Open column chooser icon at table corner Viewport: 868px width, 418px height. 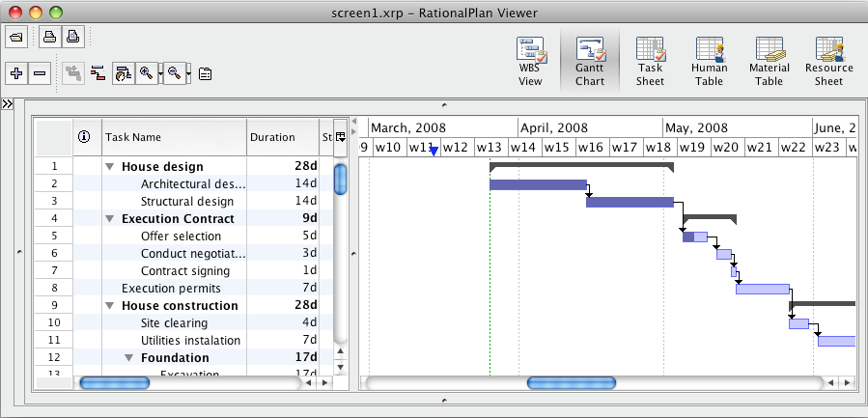tap(341, 137)
